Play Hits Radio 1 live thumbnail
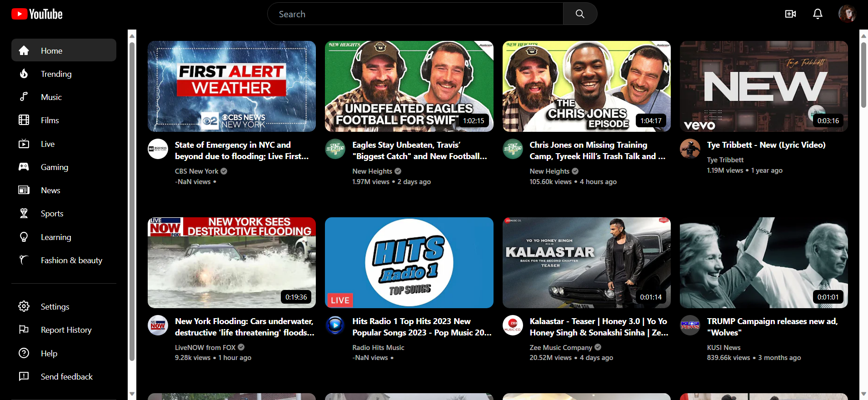Screen dimensions: 868x400 409,263
